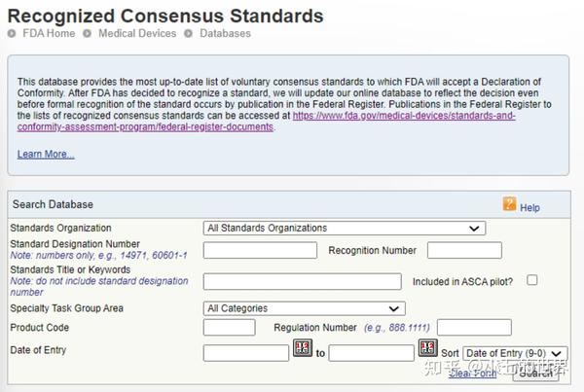Select the Product Code text box

point(229,328)
